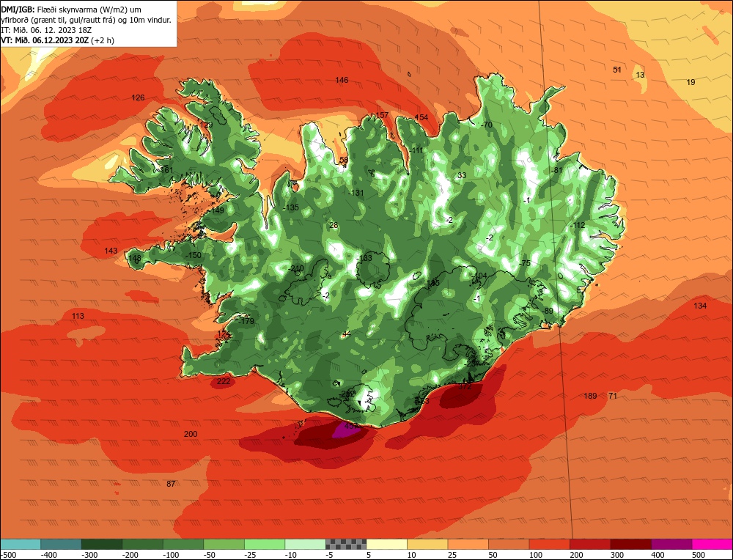This screenshot has height=560, width=733.
Task: Click the map value '-149' near Breiðafjörður
Action: tap(217, 210)
